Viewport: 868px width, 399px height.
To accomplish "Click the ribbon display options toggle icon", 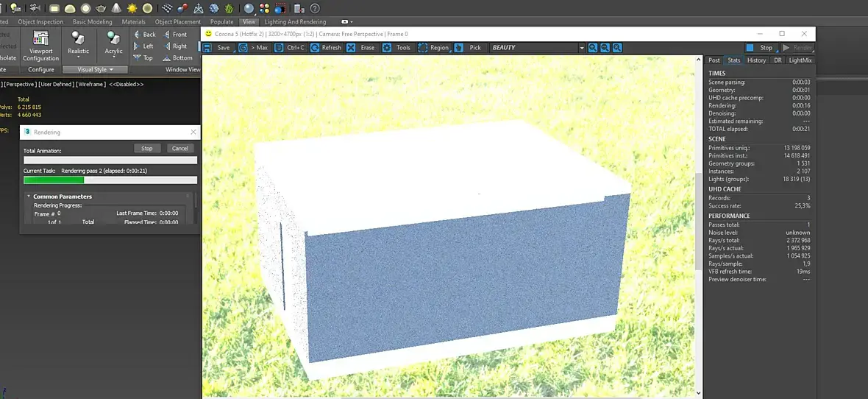I will [346, 22].
